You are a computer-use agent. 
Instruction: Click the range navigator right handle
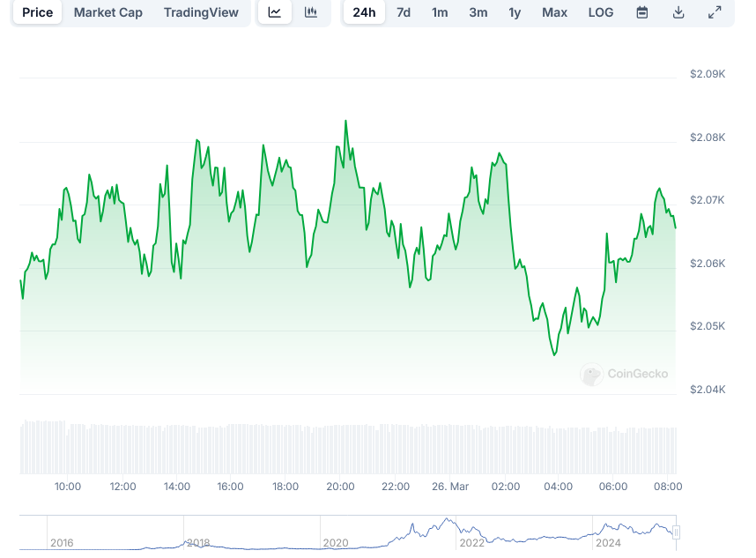click(676, 532)
